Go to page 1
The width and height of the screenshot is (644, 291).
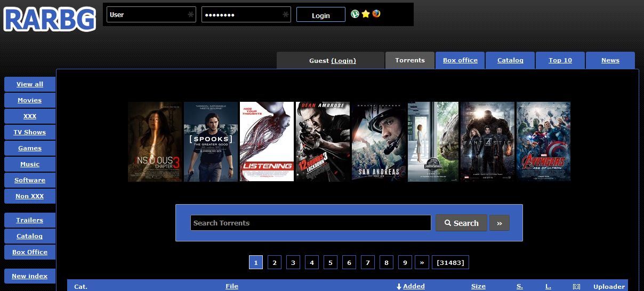[x=256, y=262]
